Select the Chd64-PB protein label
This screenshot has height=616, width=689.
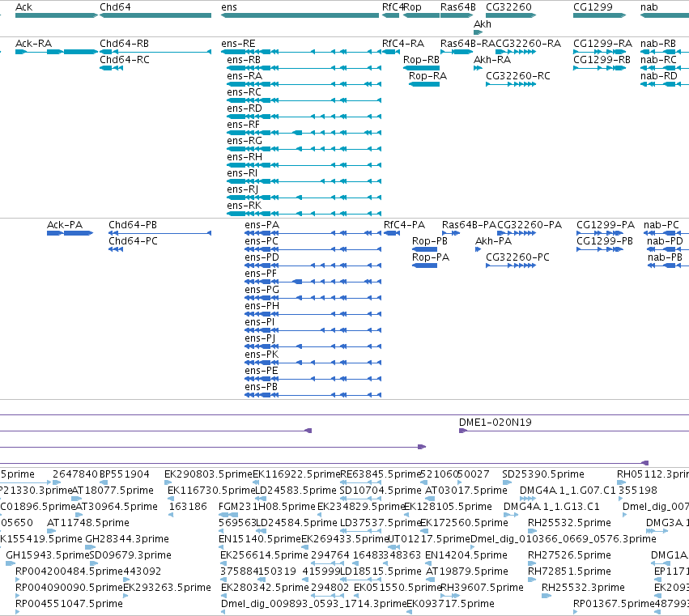133,225
